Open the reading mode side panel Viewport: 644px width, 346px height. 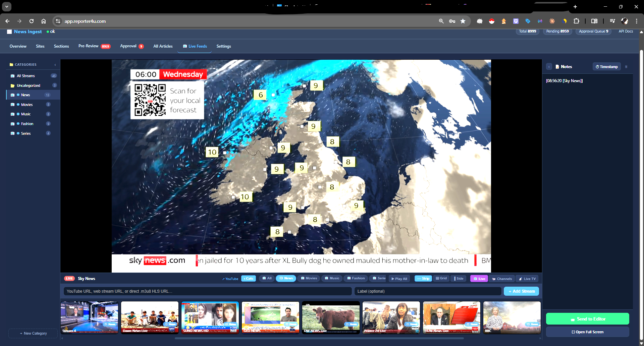point(594,21)
